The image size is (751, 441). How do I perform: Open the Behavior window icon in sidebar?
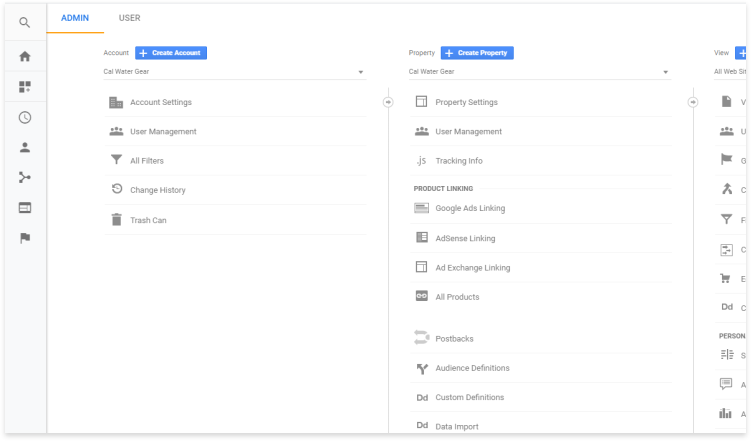tap(25, 208)
